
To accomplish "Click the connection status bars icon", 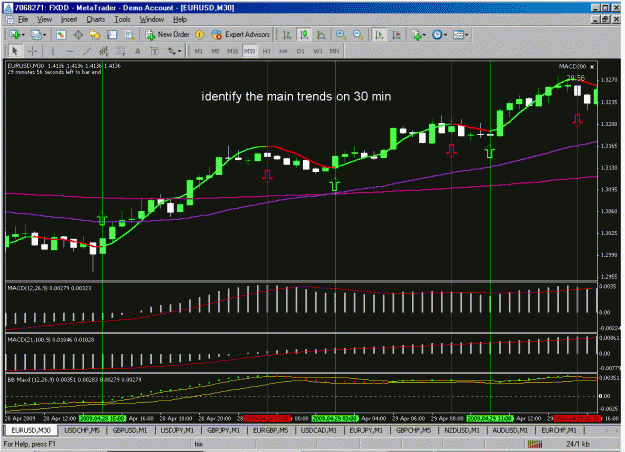I will [x=535, y=444].
